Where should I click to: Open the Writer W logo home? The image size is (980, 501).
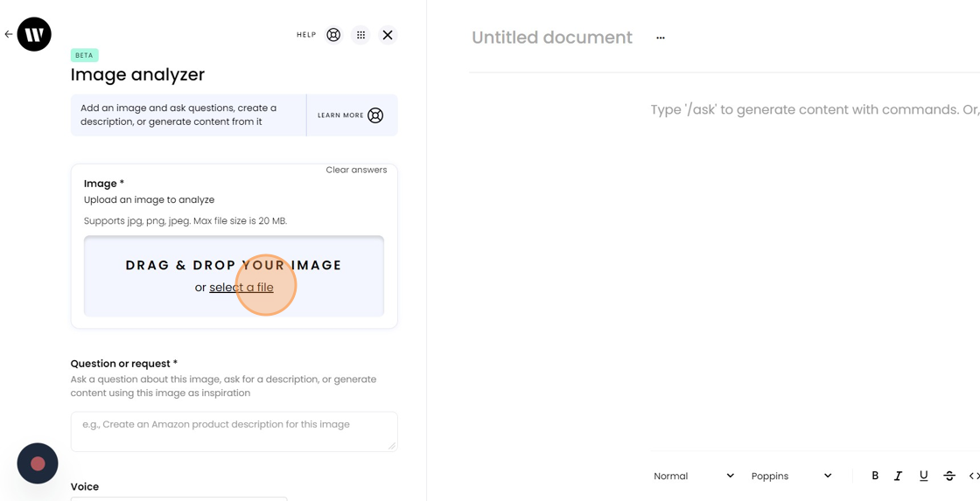[34, 34]
